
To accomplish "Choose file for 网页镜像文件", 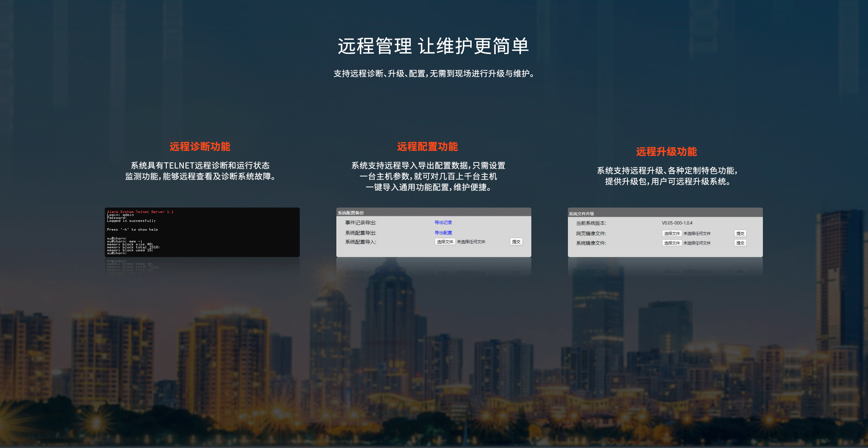I will (672, 234).
